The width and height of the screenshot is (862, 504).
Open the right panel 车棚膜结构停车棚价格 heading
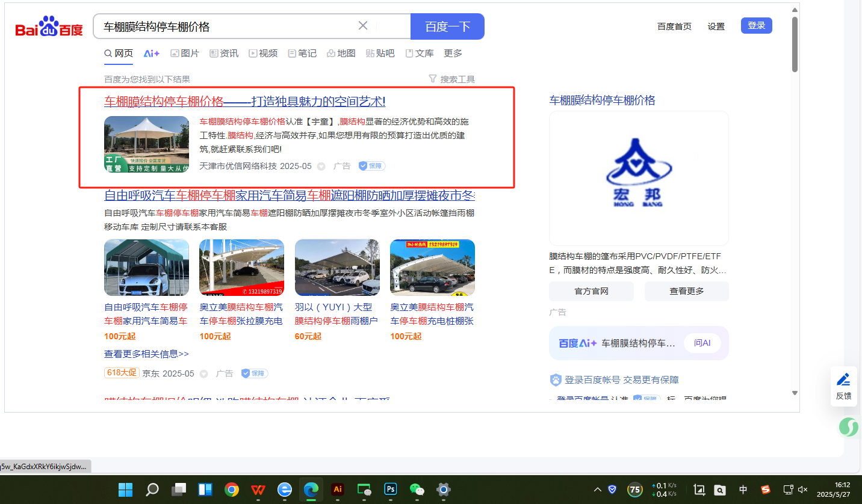pyautogui.click(x=602, y=100)
